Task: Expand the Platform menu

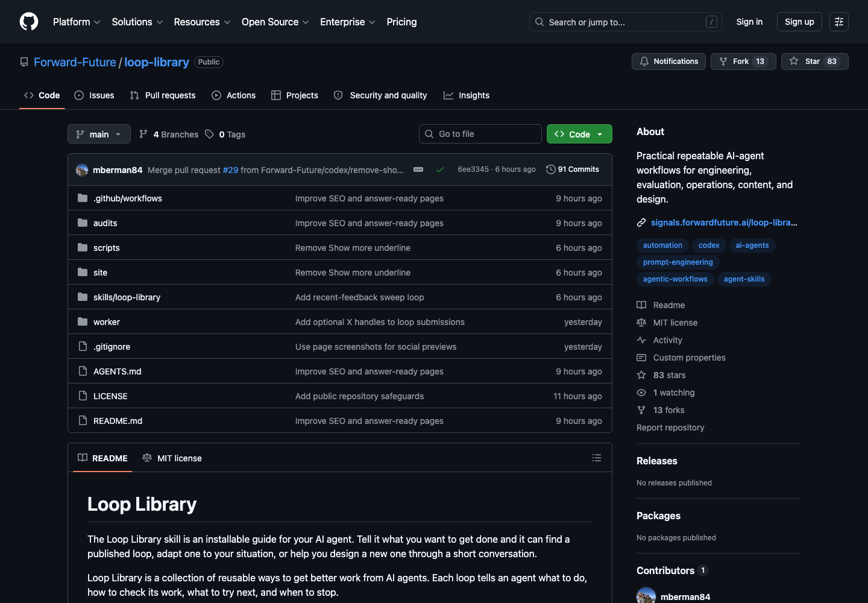Action: tap(77, 22)
